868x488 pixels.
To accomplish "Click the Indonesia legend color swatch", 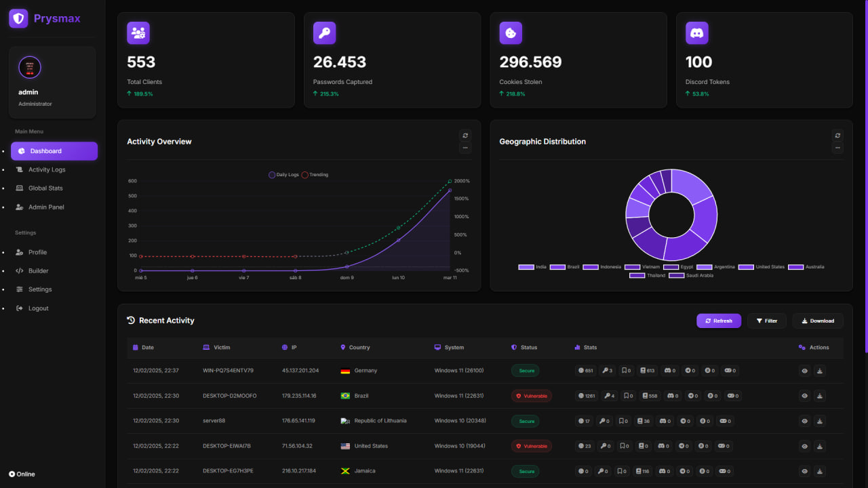I will pyautogui.click(x=591, y=267).
